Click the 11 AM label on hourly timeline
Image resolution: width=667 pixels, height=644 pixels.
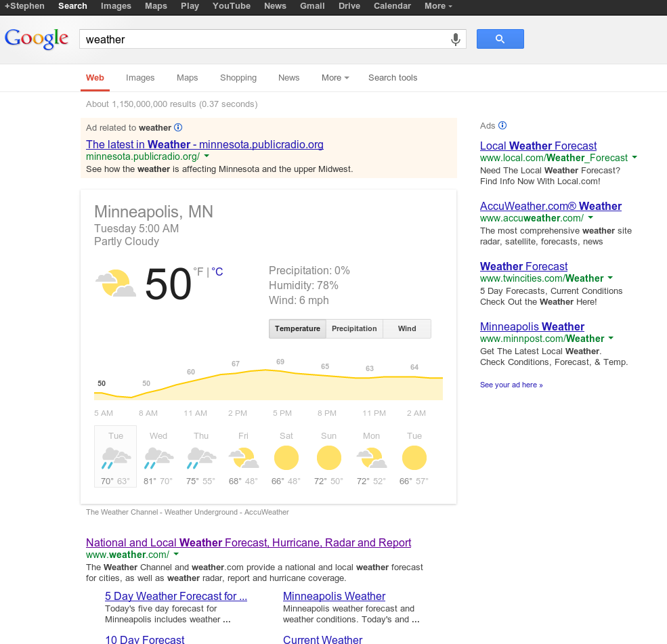point(195,413)
